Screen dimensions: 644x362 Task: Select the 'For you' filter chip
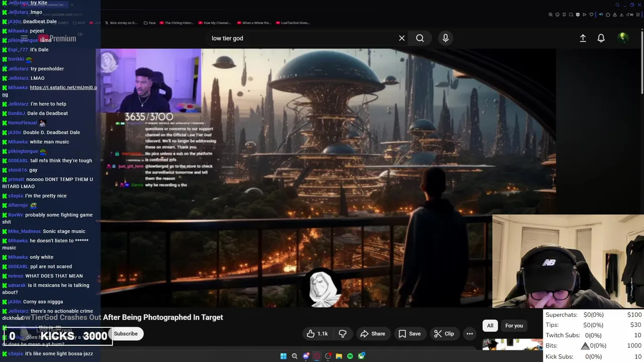pyautogui.click(x=514, y=326)
